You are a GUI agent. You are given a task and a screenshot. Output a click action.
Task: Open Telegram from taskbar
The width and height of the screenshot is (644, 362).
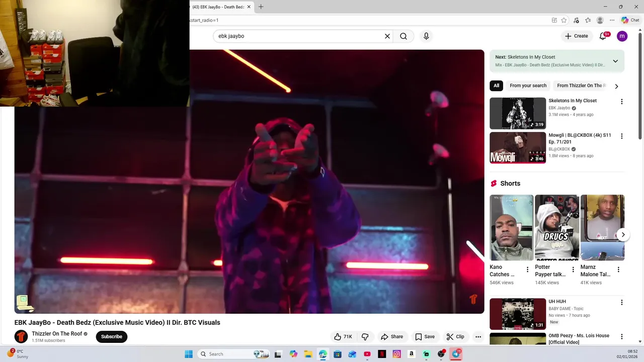pyautogui.click(x=456, y=354)
